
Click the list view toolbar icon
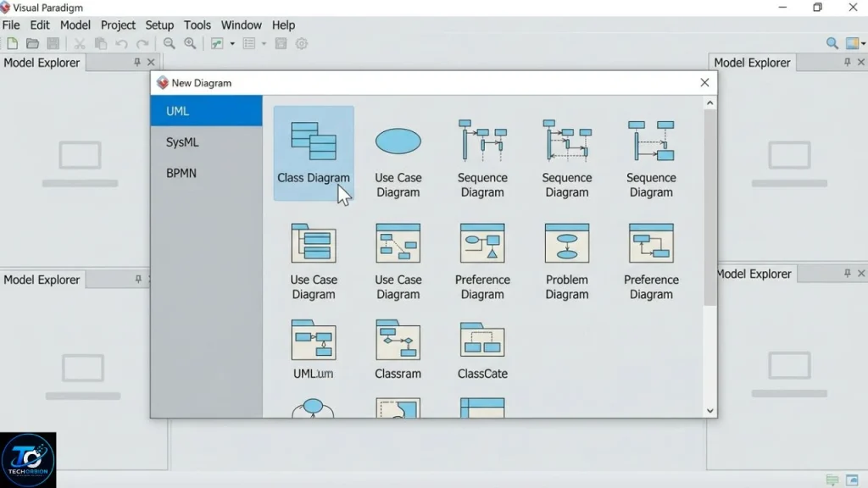pyautogui.click(x=249, y=44)
